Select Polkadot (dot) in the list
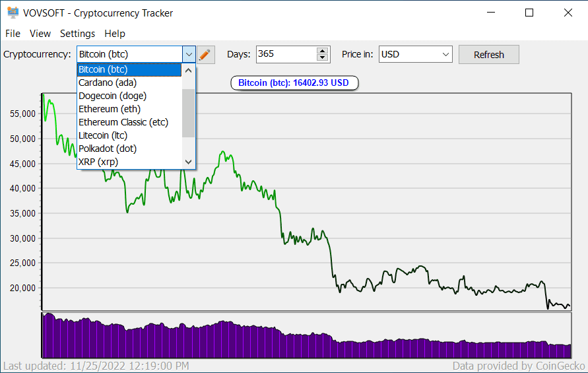588x373 pixels. click(129, 149)
